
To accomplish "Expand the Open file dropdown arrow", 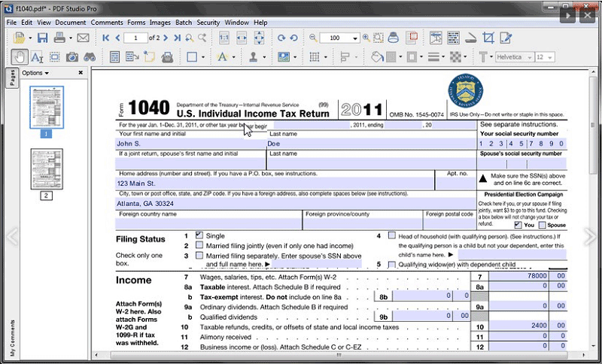I will 30,38.
